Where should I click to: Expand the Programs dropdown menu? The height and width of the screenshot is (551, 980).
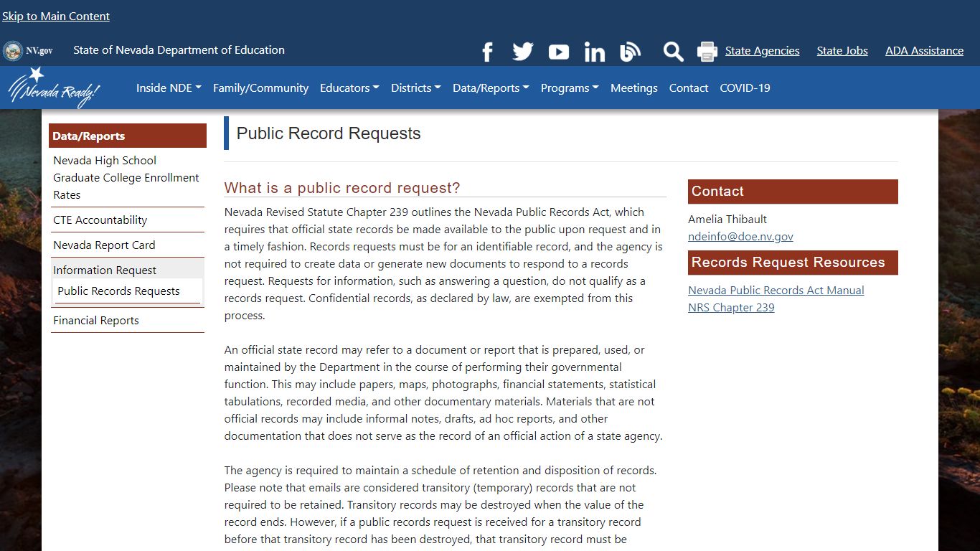tap(570, 88)
